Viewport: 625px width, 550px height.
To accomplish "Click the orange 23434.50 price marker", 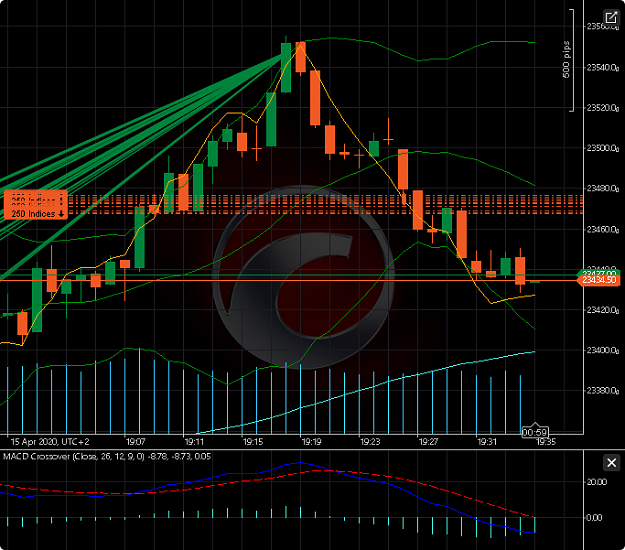I will click(599, 280).
